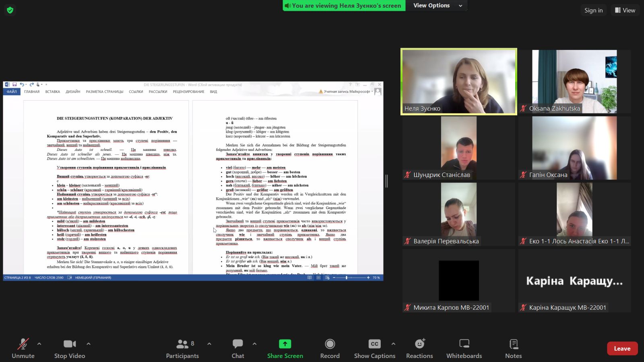Switch to the ВИД ribbon tab
The height and width of the screenshot is (362, 644).
213,92
